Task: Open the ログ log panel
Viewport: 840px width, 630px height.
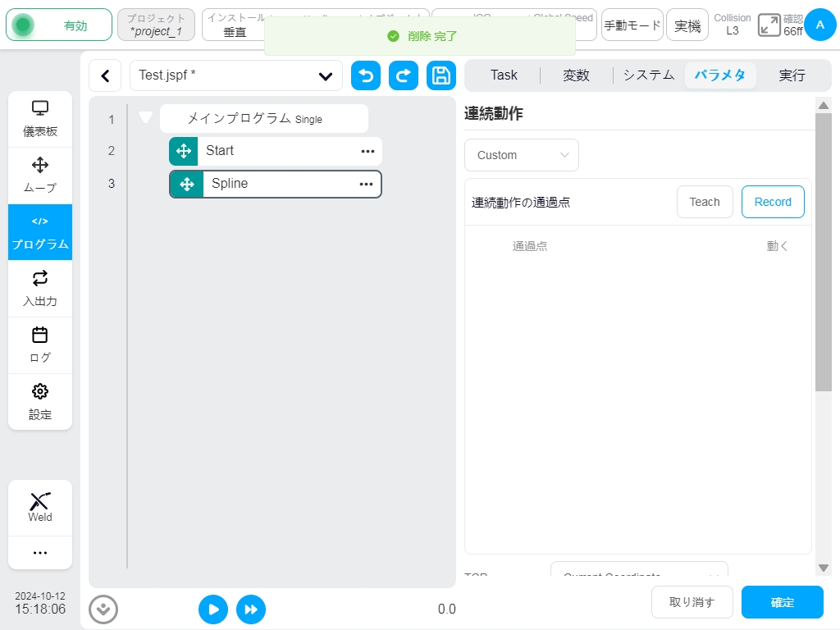Action: pyautogui.click(x=40, y=345)
